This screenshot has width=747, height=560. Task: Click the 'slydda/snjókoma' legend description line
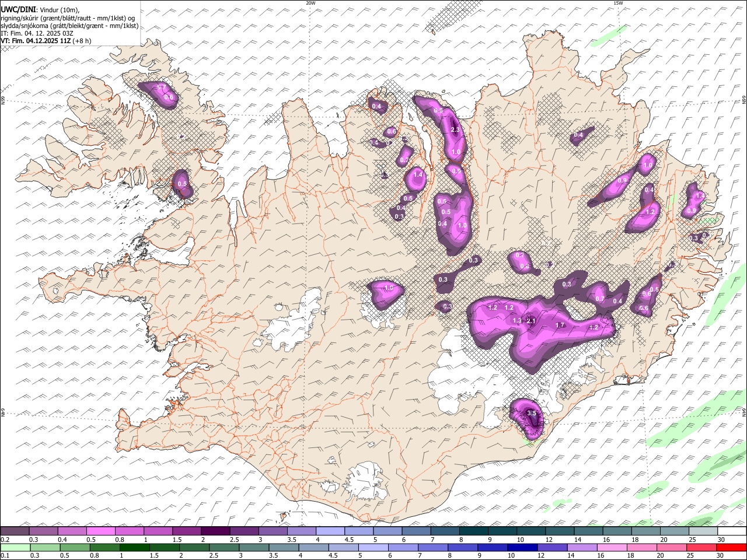[70, 26]
